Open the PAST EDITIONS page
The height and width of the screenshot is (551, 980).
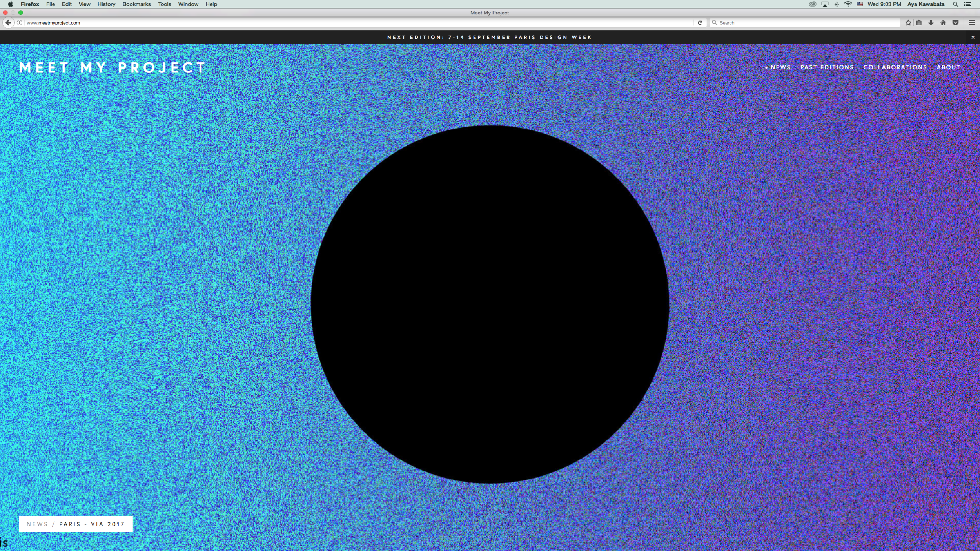(827, 67)
